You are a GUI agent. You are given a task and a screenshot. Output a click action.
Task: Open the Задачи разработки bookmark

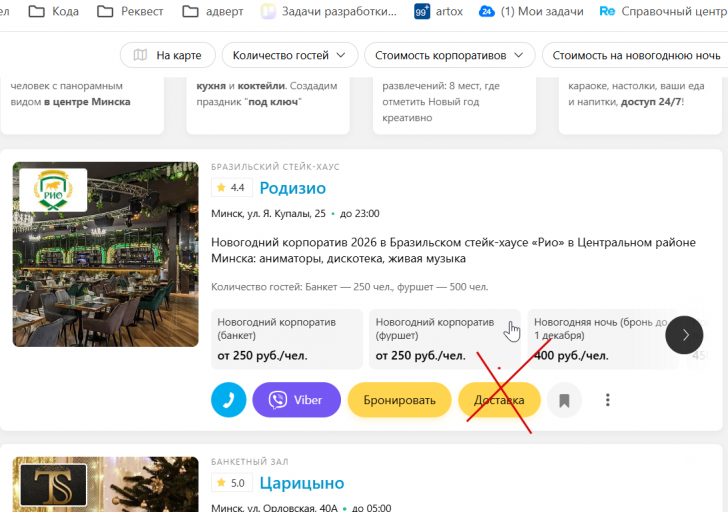pos(329,11)
